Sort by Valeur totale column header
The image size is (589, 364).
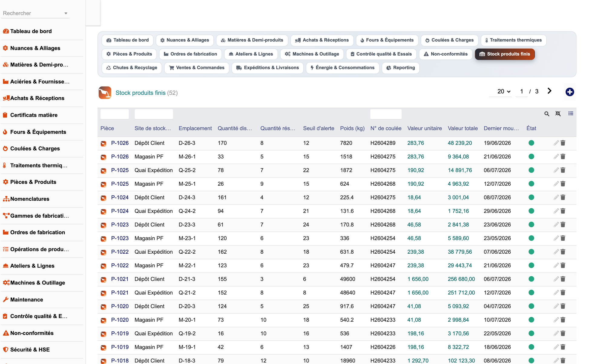(x=463, y=128)
